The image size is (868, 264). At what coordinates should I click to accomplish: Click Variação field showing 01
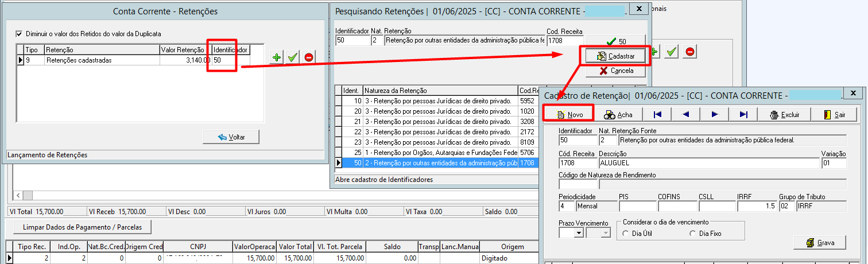(x=834, y=163)
